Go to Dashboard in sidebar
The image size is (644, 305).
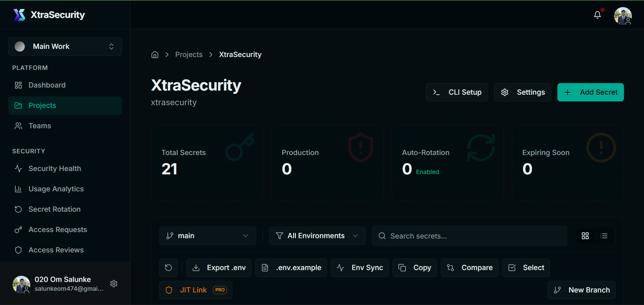[47, 85]
